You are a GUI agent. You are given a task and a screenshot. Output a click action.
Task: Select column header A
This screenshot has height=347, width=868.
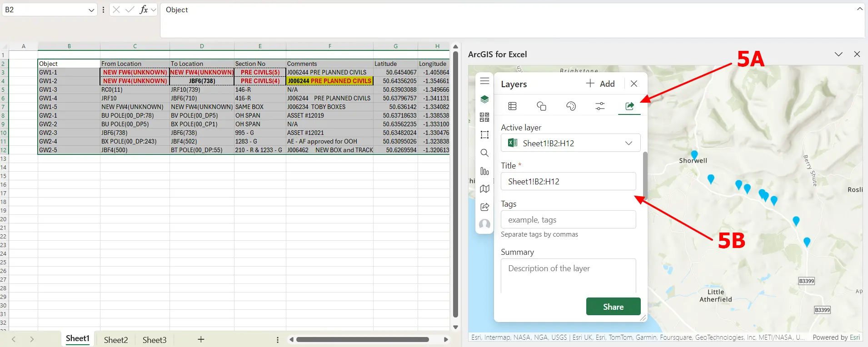[24, 46]
